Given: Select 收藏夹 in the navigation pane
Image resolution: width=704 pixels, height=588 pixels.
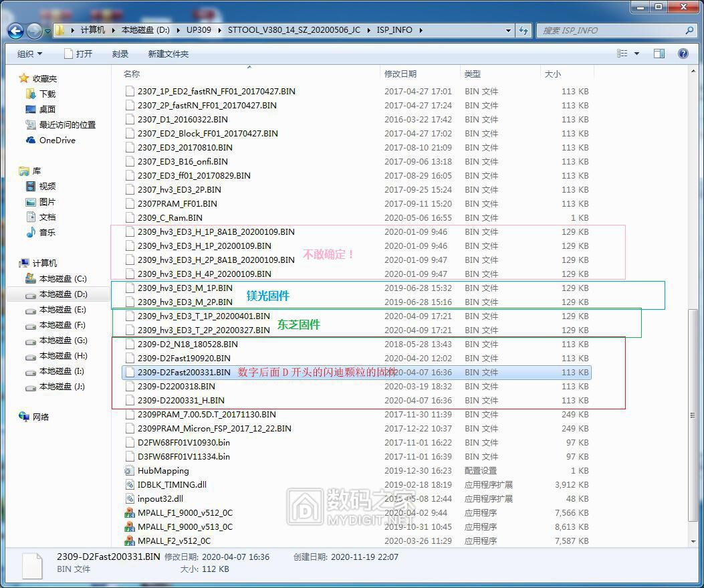Looking at the screenshot, I should coord(44,79).
